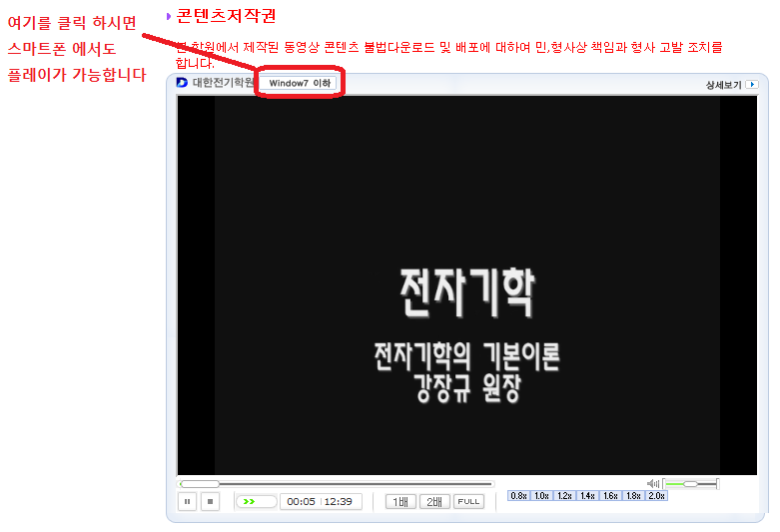Select 1.8x playback speed
The width and height of the screenshot is (780, 532).
click(633, 496)
